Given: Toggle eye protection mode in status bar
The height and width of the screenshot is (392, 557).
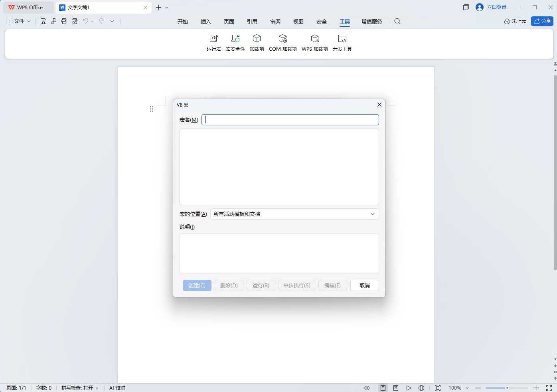Looking at the screenshot, I should coord(367,388).
